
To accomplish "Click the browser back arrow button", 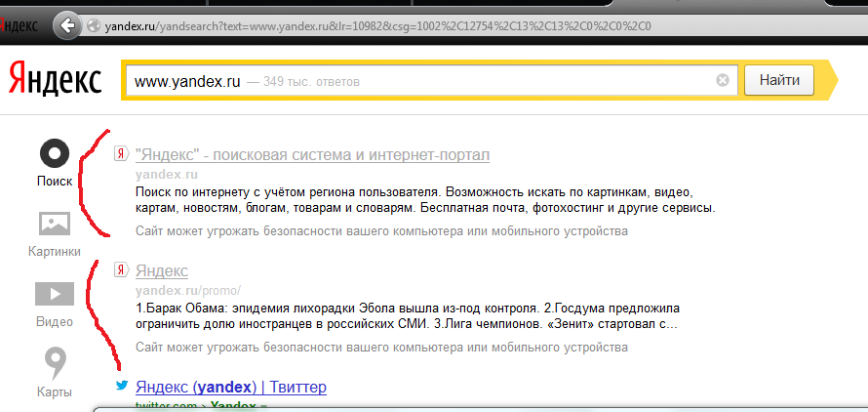I will coord(68,25).
